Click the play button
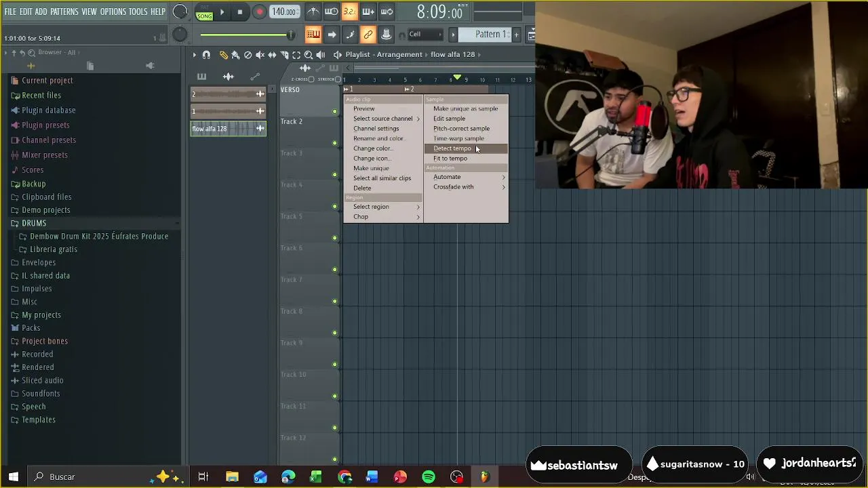This screenshot has width=868, height=488. coord(222,12)
